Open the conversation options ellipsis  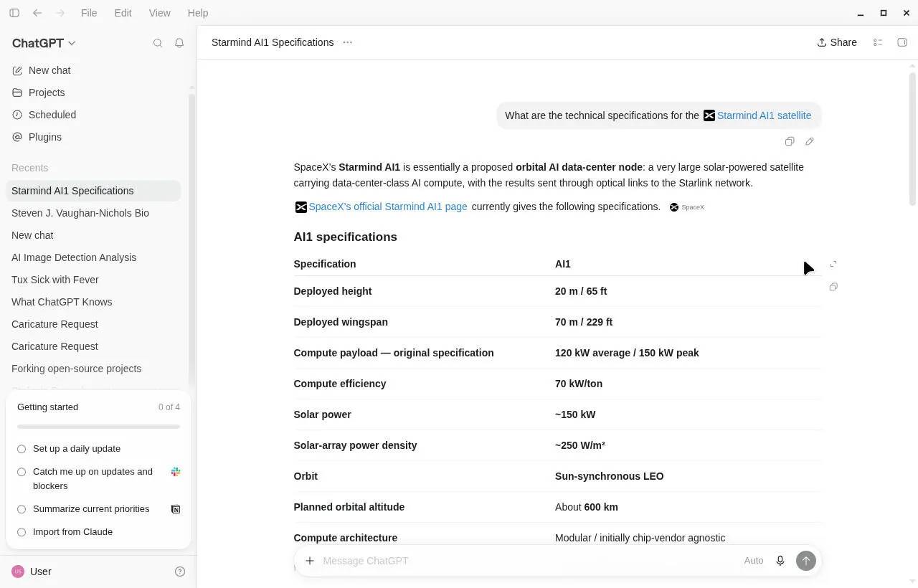tap(348, 42)
